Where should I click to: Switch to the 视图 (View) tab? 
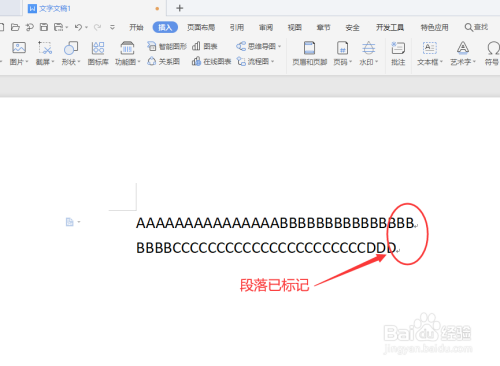[295, 27]
